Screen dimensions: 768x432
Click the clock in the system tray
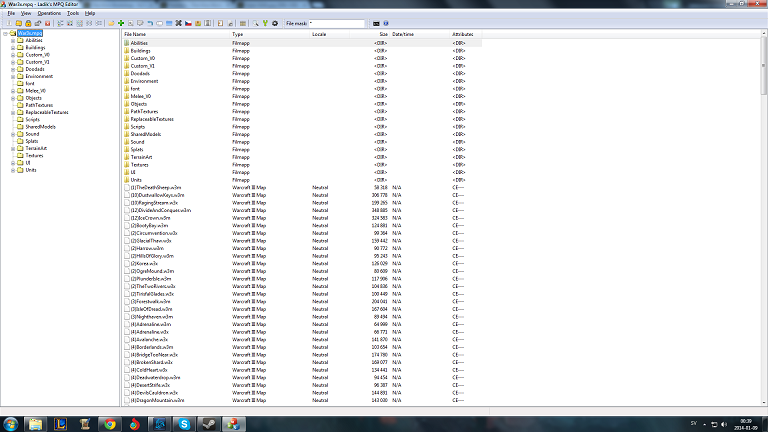(x=745, y=424)
